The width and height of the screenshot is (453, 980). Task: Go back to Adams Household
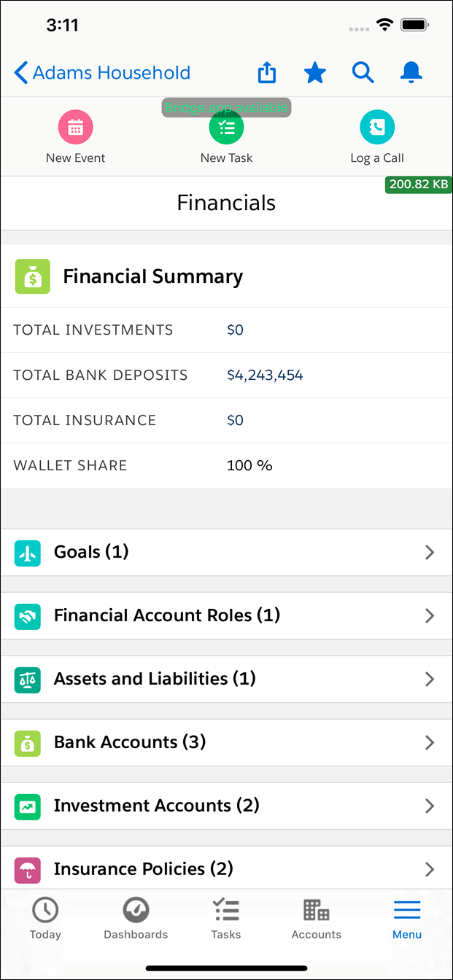pos(102,73)
